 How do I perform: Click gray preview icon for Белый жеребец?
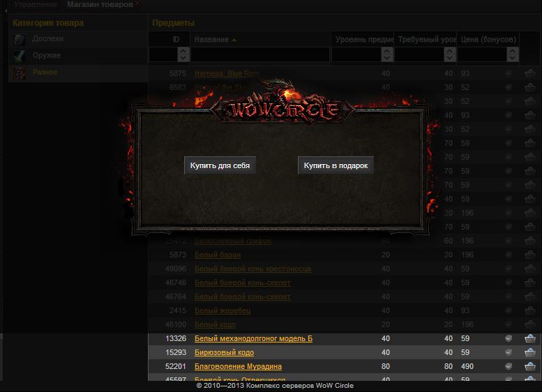tap(509, 310)
